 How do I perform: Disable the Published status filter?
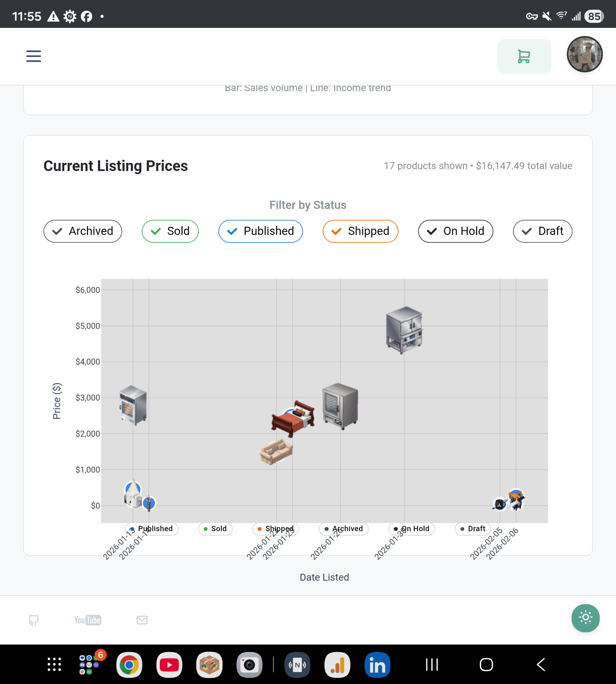(260, 231)
